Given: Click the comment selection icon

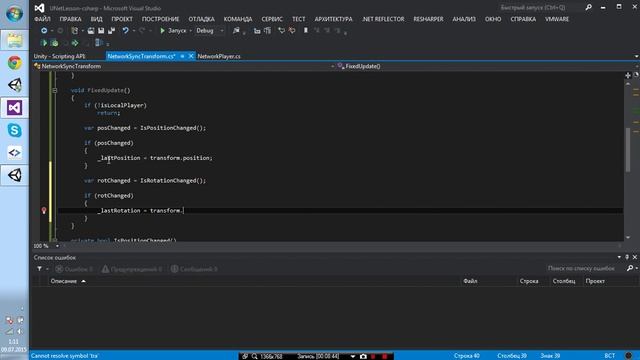Looking at the screenshot, I should click(281, 31).
